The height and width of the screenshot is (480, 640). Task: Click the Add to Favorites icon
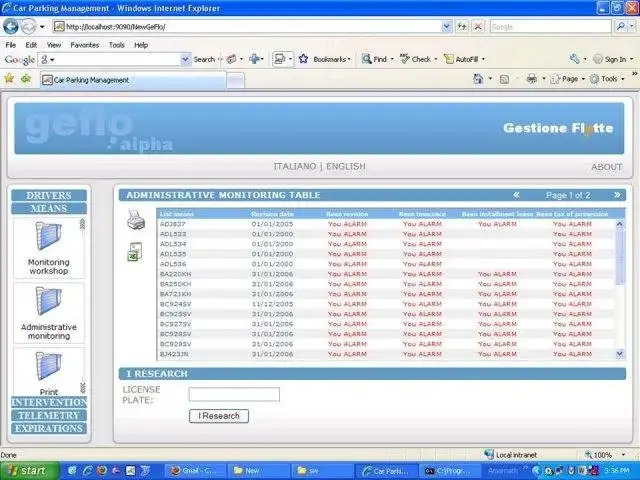pos(26,78)
